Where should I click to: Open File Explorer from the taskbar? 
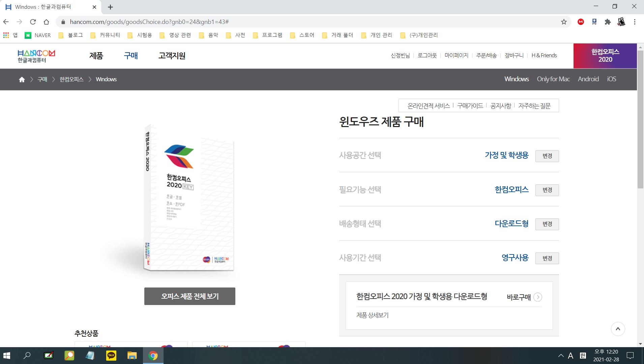132,356
